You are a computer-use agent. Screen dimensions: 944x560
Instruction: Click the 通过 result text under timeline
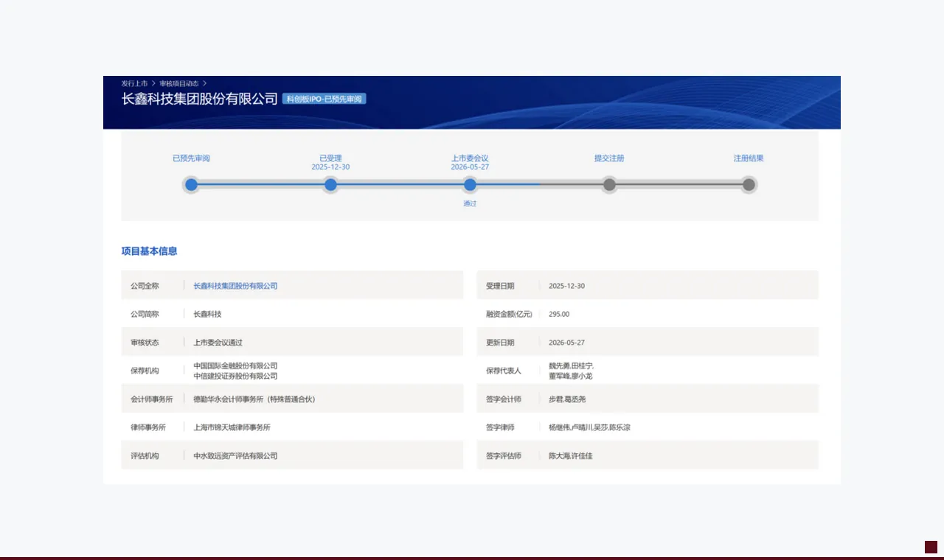pyautogui.click(x=470, y=203)
